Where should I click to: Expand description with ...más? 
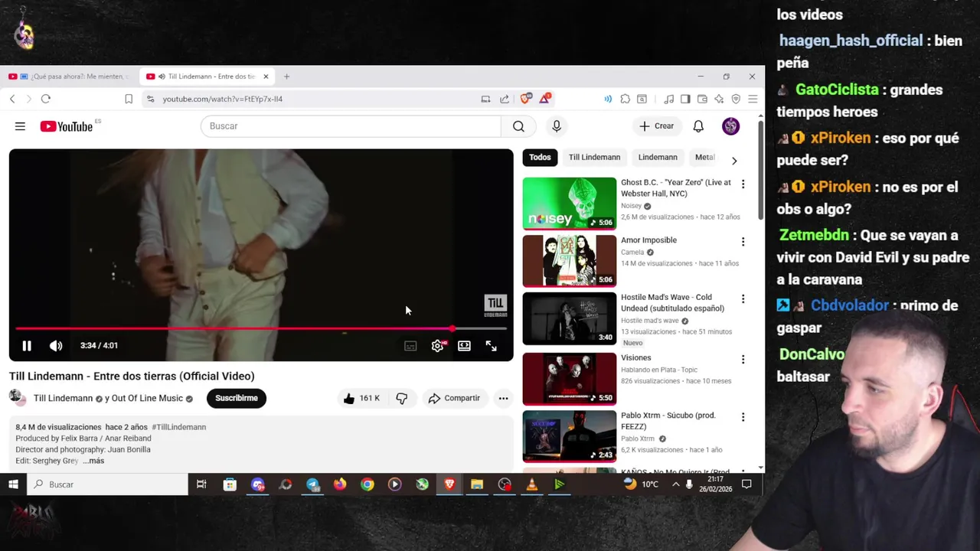(x=93, y=461)
